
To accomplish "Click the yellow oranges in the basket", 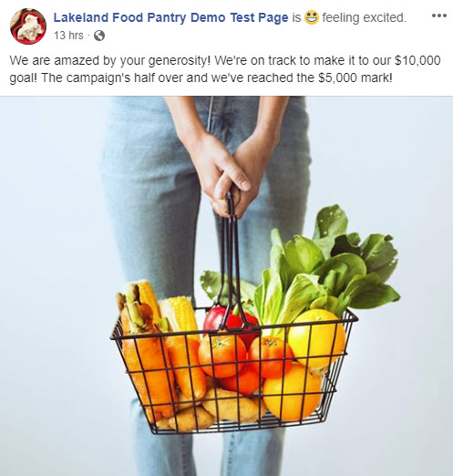I will coord(305,365).
